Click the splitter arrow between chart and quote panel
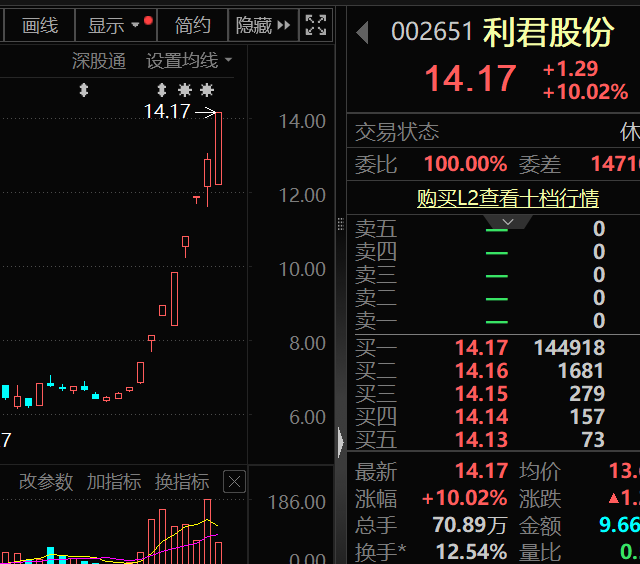 341,441
